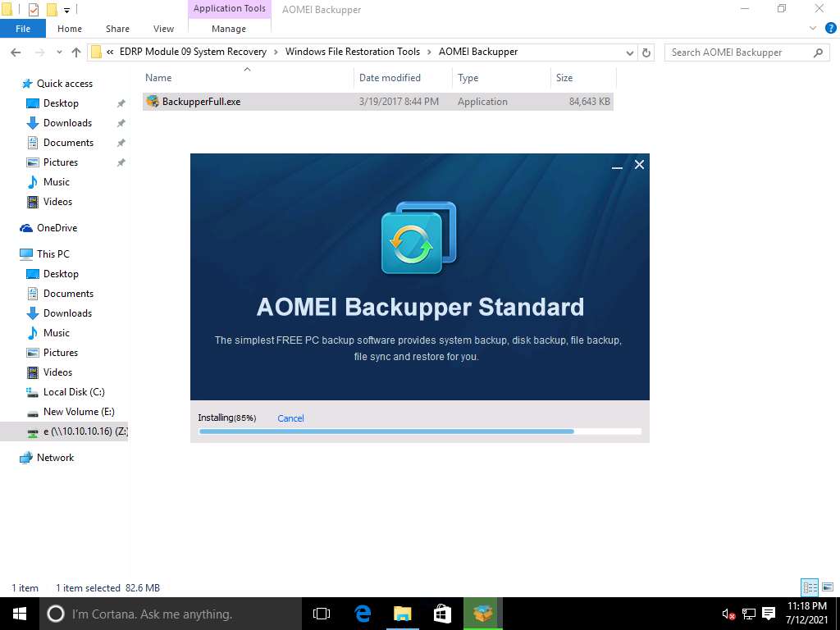Open Quick access in navigation pane

[64, 84]
